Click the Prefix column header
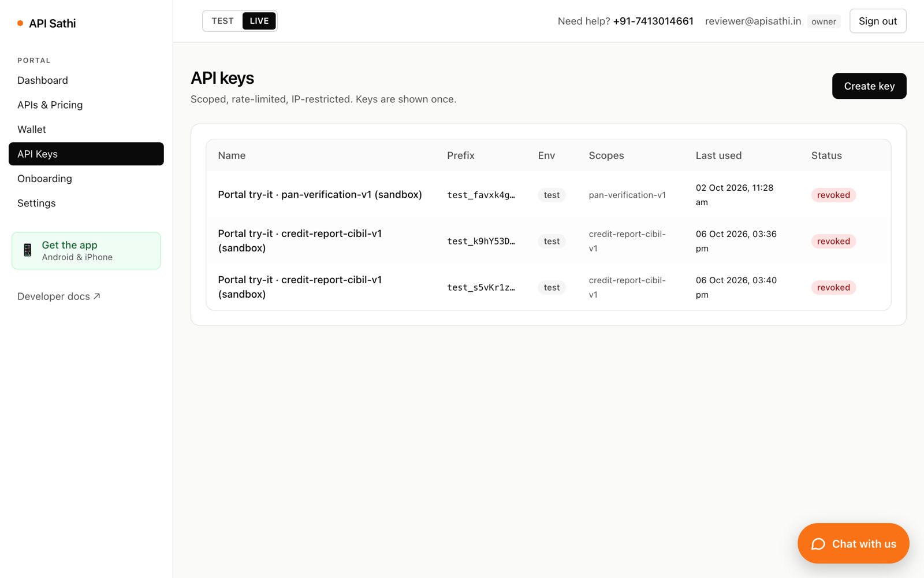 (x=461, y=155)
